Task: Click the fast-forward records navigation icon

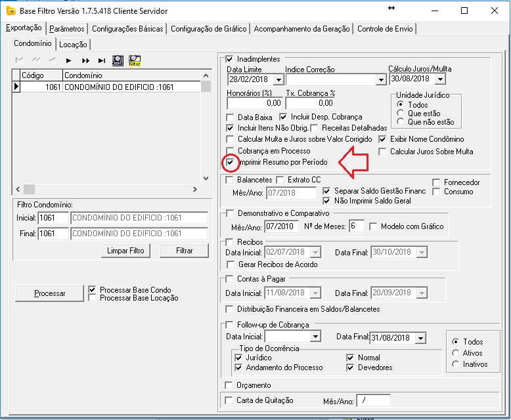Action: [x=85, y=60]
